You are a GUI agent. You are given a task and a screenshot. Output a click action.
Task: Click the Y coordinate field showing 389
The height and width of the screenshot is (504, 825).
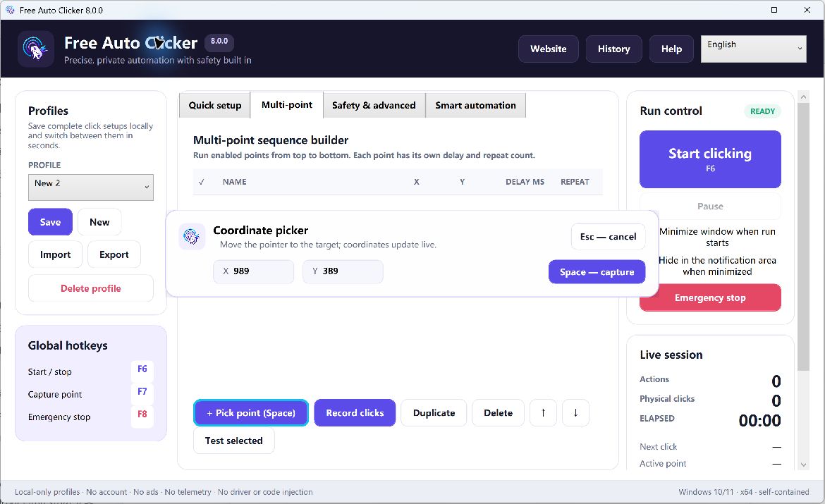(x=343, y=271)
